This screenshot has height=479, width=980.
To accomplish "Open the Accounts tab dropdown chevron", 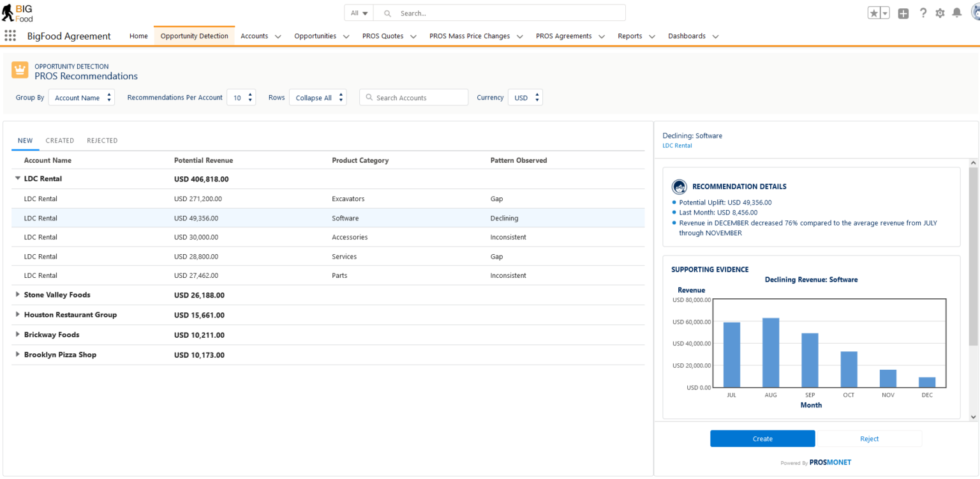I will click(x=278, y=36).
